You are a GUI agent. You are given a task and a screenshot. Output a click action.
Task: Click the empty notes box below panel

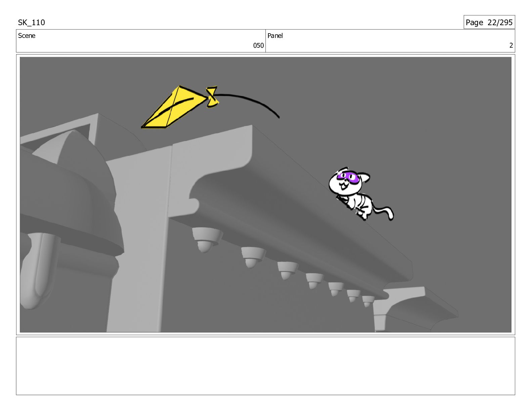(265, 366)
